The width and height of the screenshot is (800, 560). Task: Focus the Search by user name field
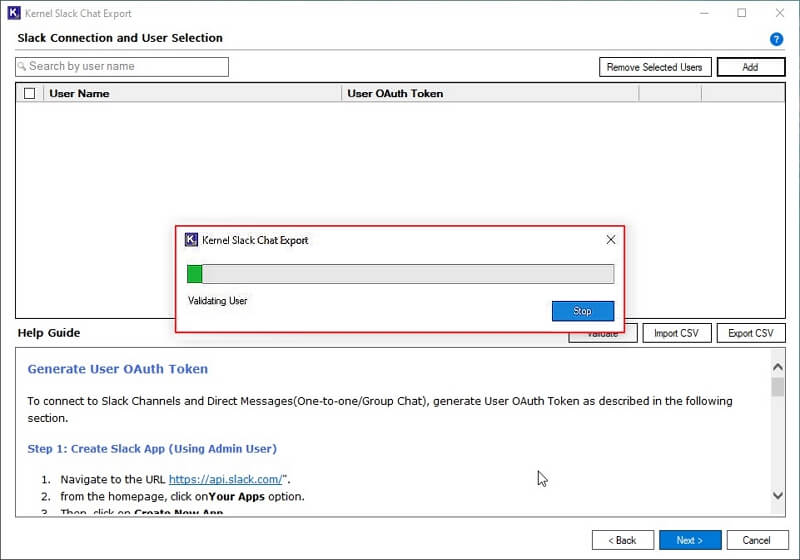pyautogui.click(x=122, y=67)
